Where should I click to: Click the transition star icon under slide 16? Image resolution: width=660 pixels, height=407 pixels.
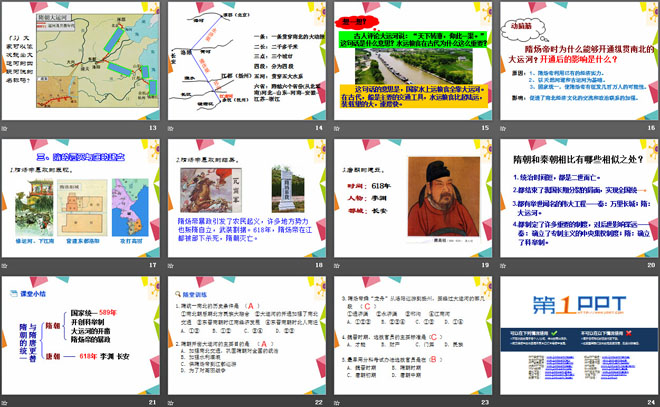point(503,128)
